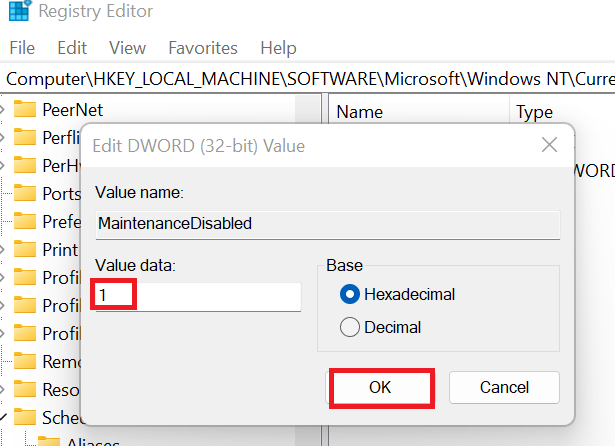Close the Edit DWORD dialog

[x=549, y=145]
